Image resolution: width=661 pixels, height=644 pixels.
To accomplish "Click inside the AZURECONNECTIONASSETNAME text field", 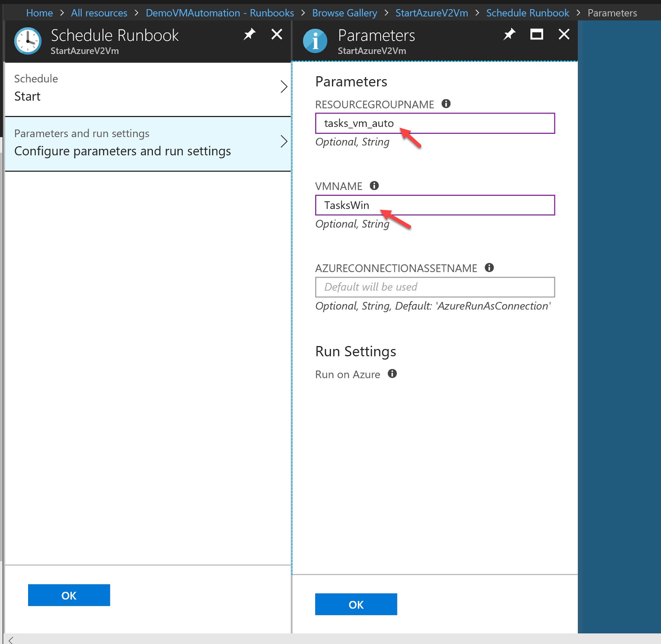I will coord(434,287).
